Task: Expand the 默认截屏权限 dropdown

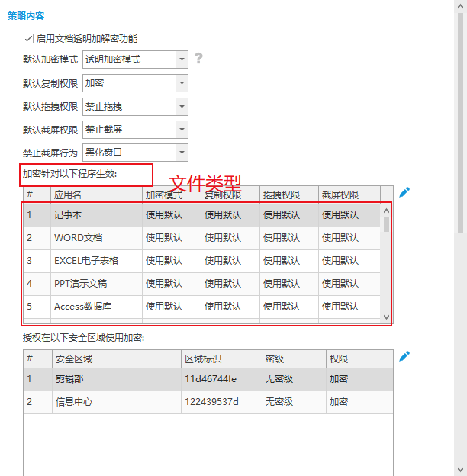Action: (182, 130)
